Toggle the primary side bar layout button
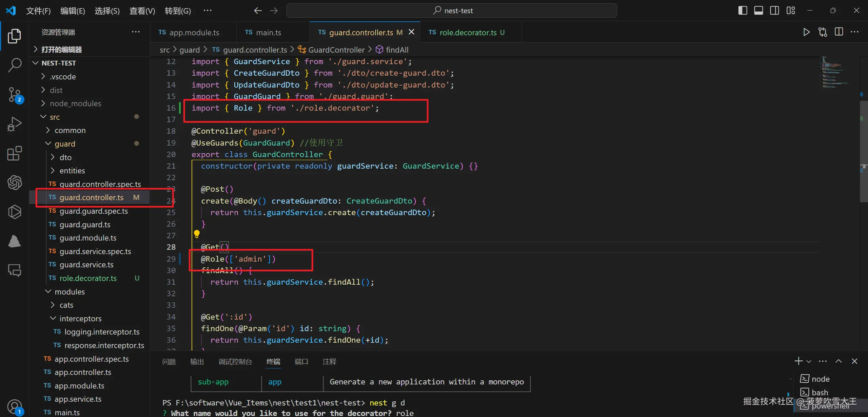 743,11
